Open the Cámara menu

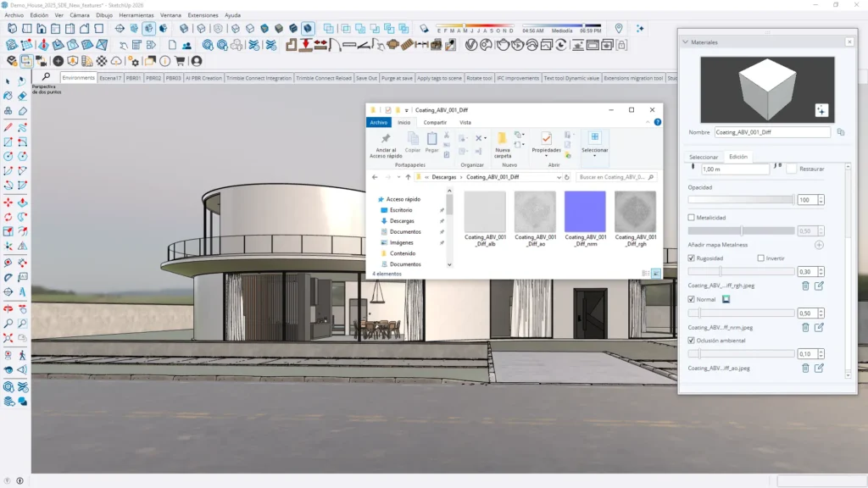(x=80, y=15)
